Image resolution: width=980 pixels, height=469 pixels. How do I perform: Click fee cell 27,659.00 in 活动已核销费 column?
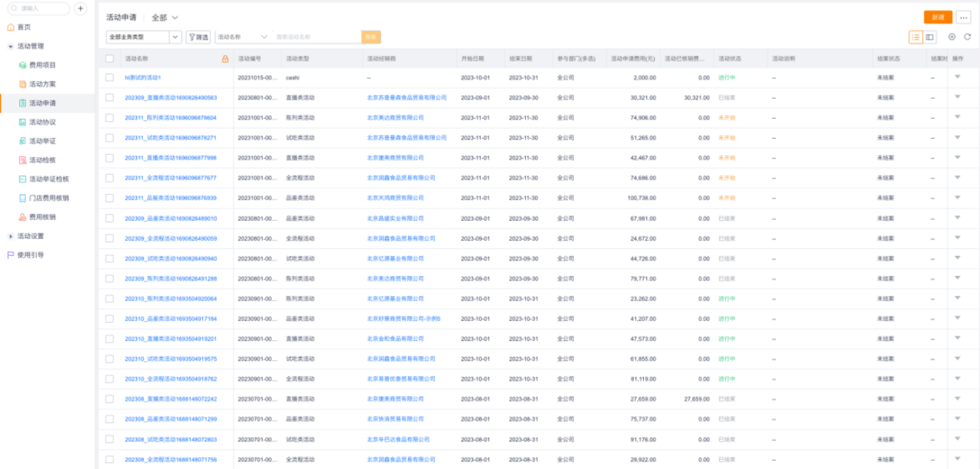(697, 399)
